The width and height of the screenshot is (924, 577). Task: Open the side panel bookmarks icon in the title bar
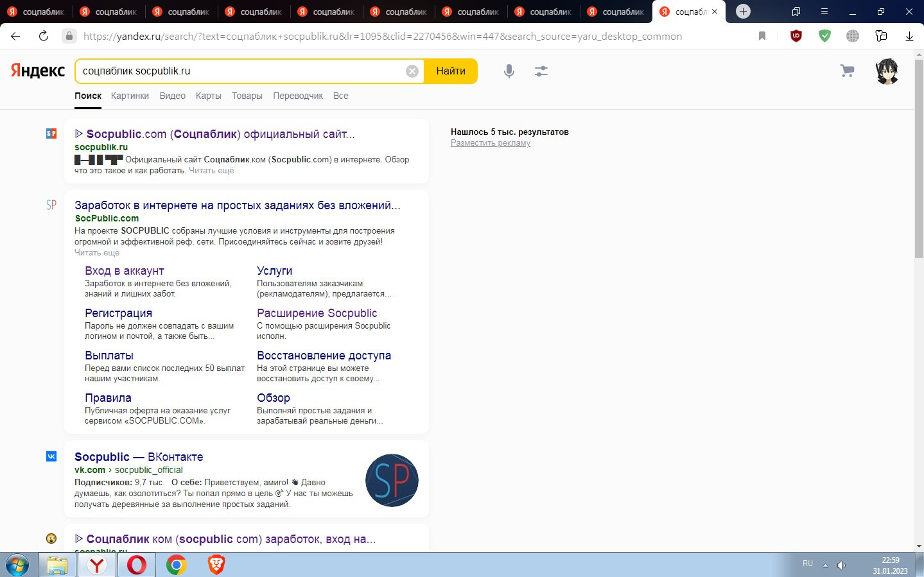coord(796,12)
